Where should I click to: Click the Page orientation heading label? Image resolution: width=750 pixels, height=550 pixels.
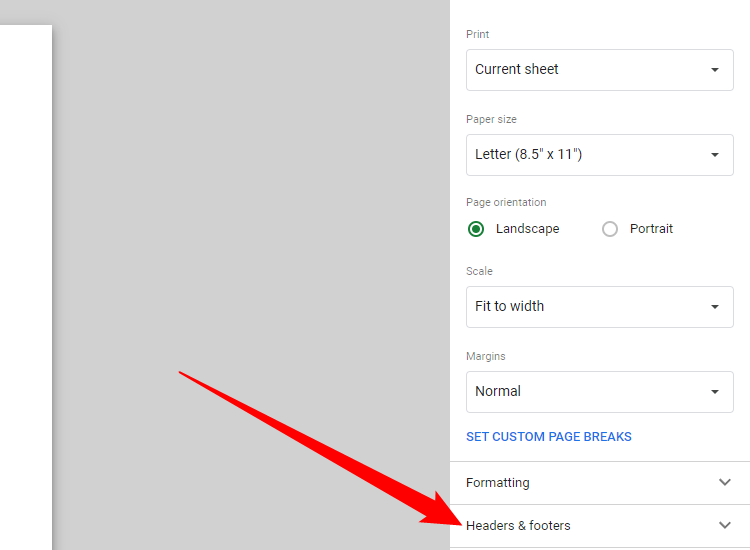coord(506,202)
